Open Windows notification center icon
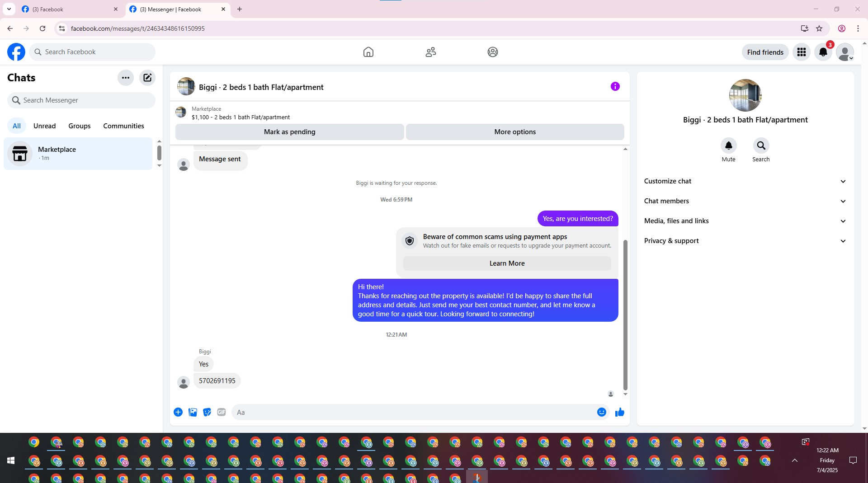 853,460
